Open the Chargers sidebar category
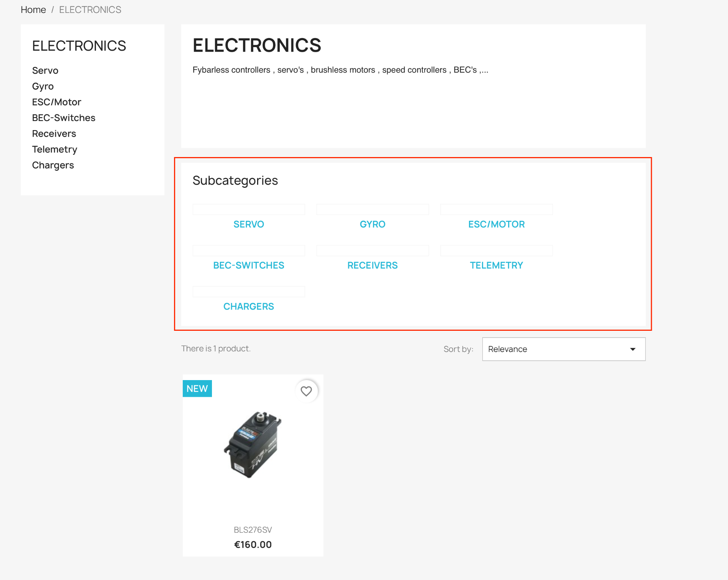This screenshot has width=728, height=580. [x=53, y=165]
